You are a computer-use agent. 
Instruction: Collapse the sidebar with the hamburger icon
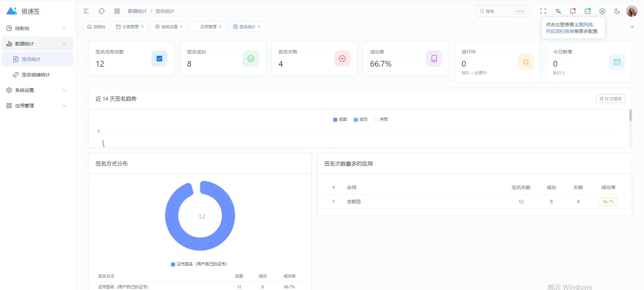86,11
